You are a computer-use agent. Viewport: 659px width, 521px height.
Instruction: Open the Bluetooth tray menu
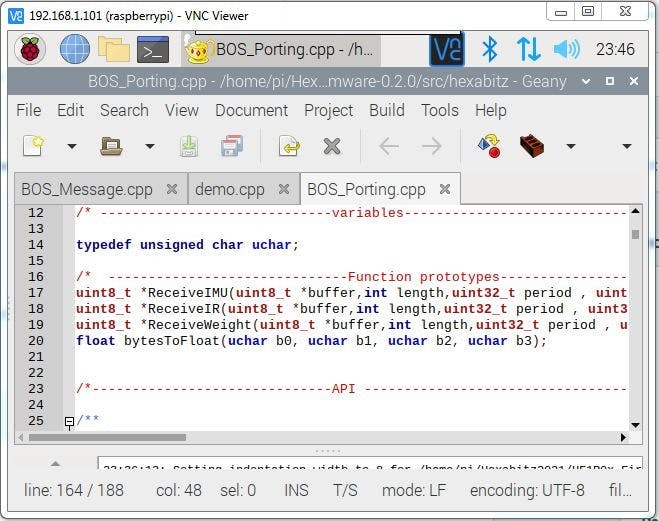[490, 49]
